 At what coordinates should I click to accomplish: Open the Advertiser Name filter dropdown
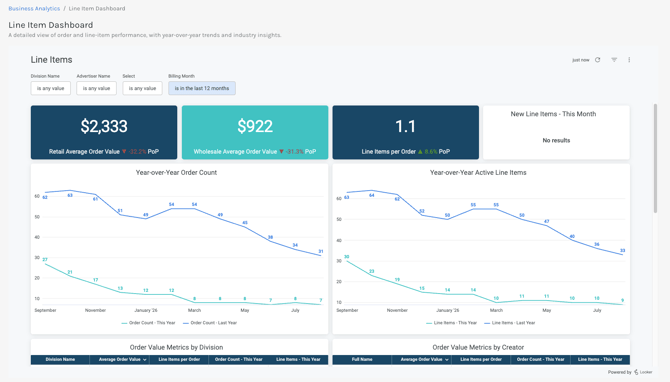click(96, 88)
